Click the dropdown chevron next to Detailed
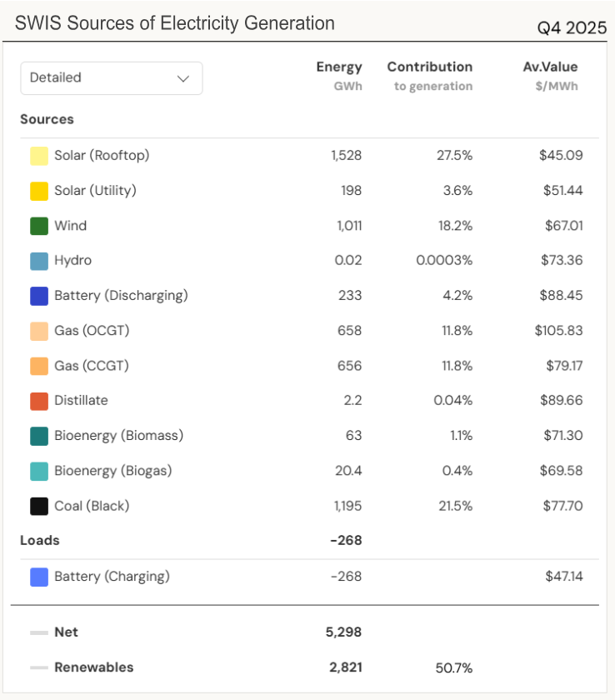Viewport: 615px width, 700px height. point(182,77)
